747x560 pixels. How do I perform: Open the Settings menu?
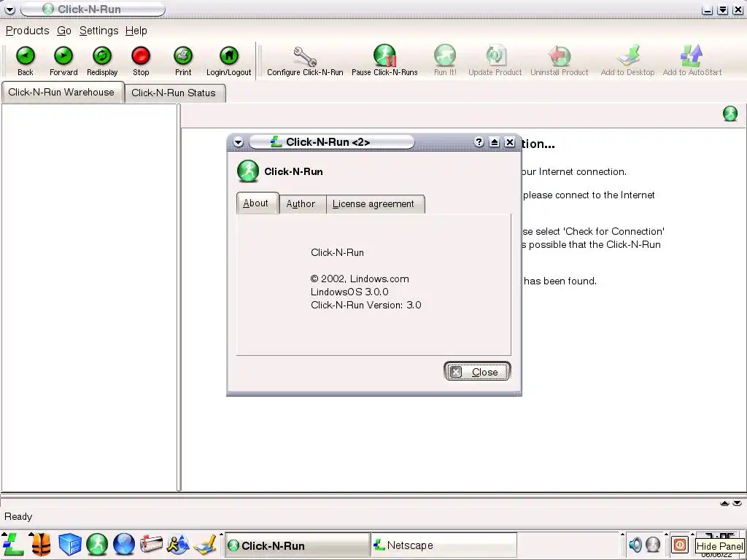tap(98, 31)
